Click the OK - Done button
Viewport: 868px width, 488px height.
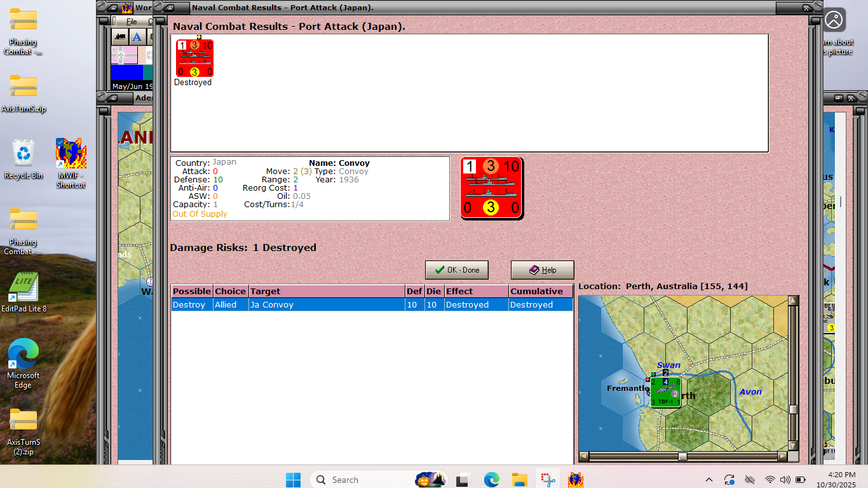[456, 269]
